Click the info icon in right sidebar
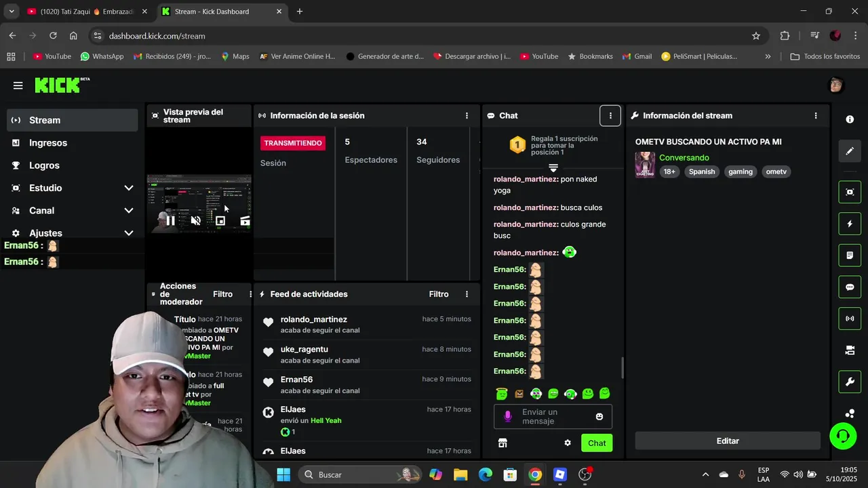This screenshot has height=488, width=868. coord(850,119)
